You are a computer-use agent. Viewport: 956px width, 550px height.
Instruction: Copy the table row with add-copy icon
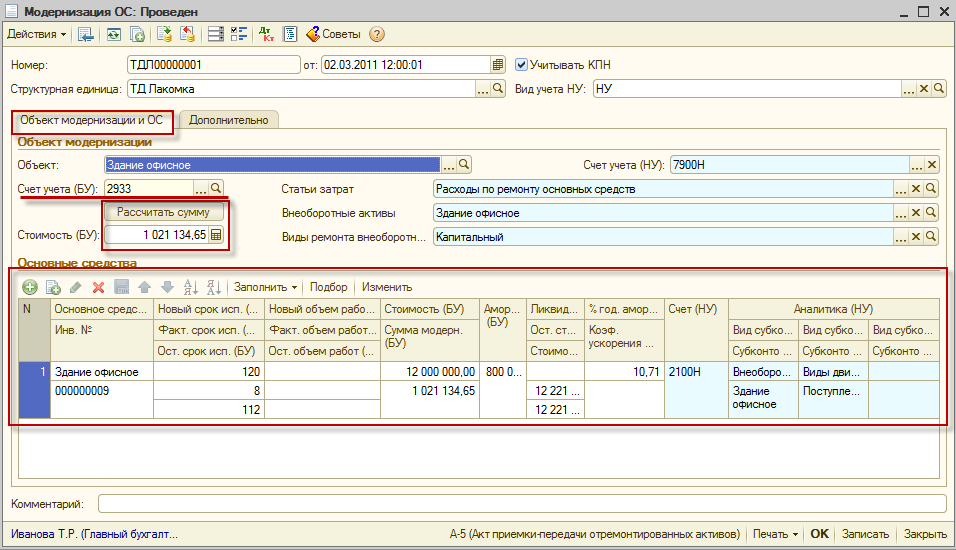click(x=53, y=287)
